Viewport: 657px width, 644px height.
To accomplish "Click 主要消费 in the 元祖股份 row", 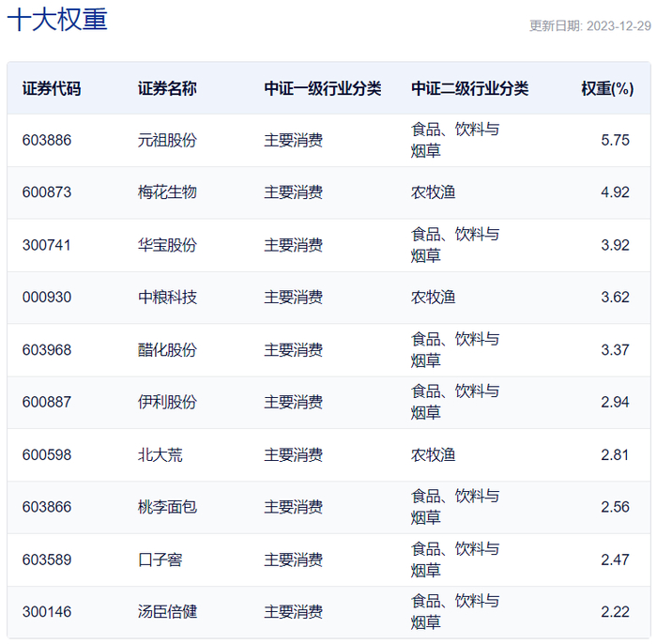I will (x=293, y=140).
